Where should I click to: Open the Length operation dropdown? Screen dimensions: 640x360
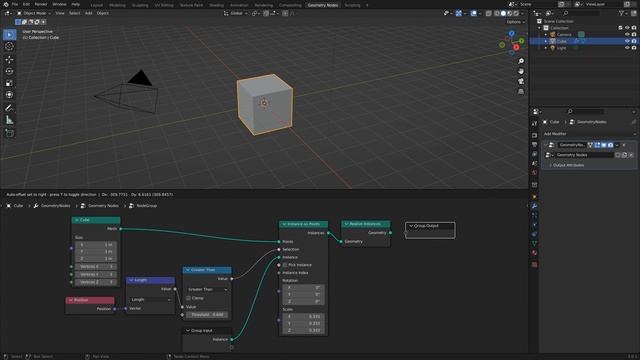pyautogui.click(x=150, y=300)
